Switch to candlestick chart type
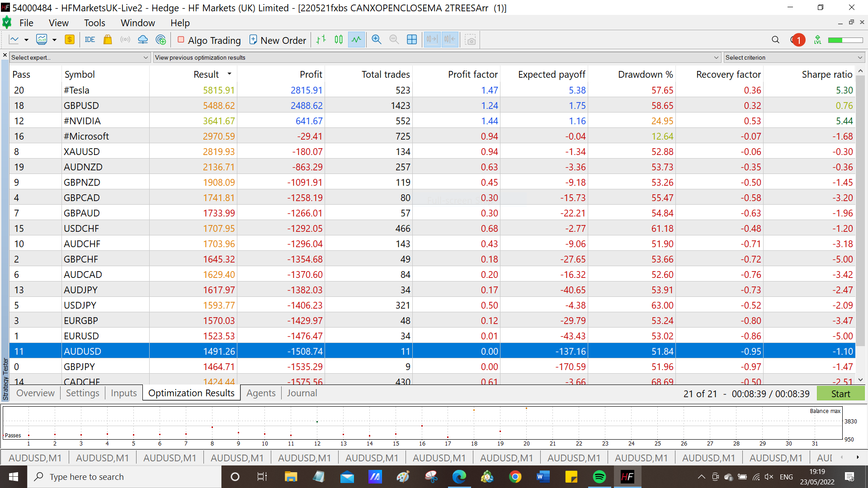Screen dimensions: 868x488 (x=339, y=40)
